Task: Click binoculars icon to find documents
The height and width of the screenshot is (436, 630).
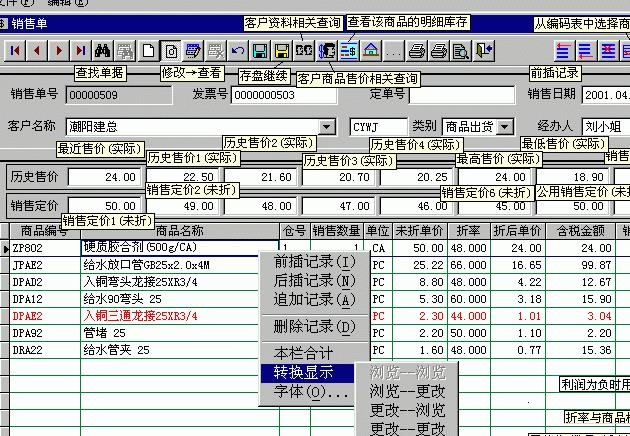Action: click(x=103, y=51)
